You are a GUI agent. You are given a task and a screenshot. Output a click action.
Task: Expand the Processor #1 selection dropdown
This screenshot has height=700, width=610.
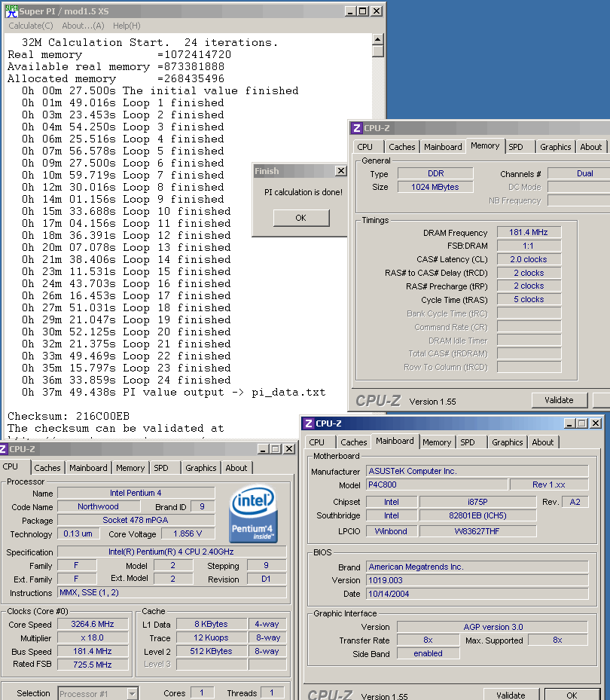tap(132, 693)
